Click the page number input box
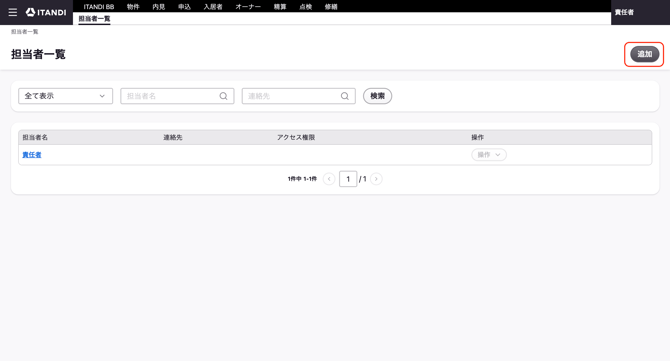The width and height of the screenshot is (670, 361). (348, 179)
